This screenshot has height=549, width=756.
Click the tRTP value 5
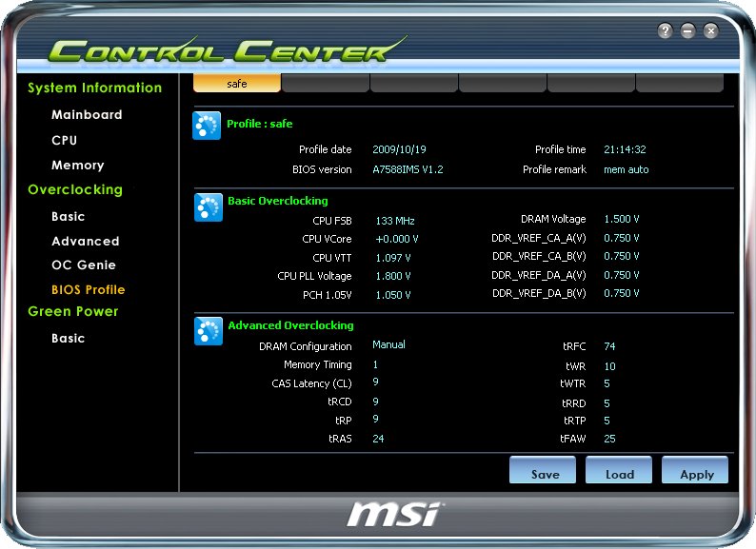pos(607,421)
